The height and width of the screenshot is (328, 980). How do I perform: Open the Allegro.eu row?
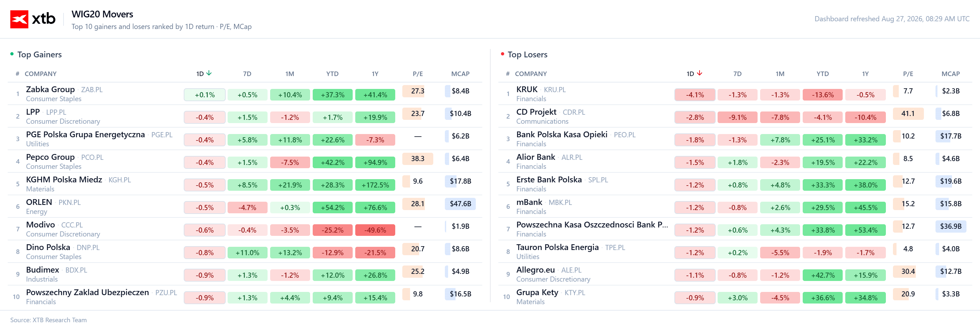point(735,274)
